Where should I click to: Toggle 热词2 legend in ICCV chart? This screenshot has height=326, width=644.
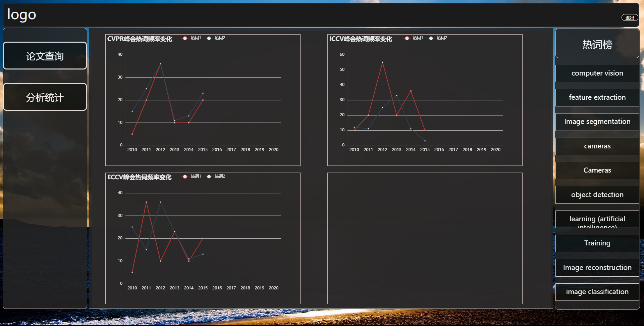pos(438,38)
